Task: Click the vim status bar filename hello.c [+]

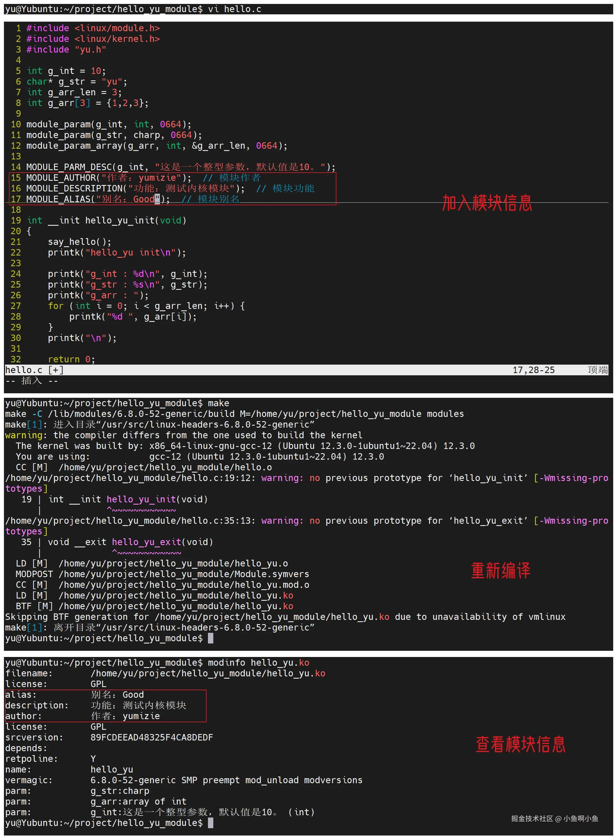Action: [34, 370]
